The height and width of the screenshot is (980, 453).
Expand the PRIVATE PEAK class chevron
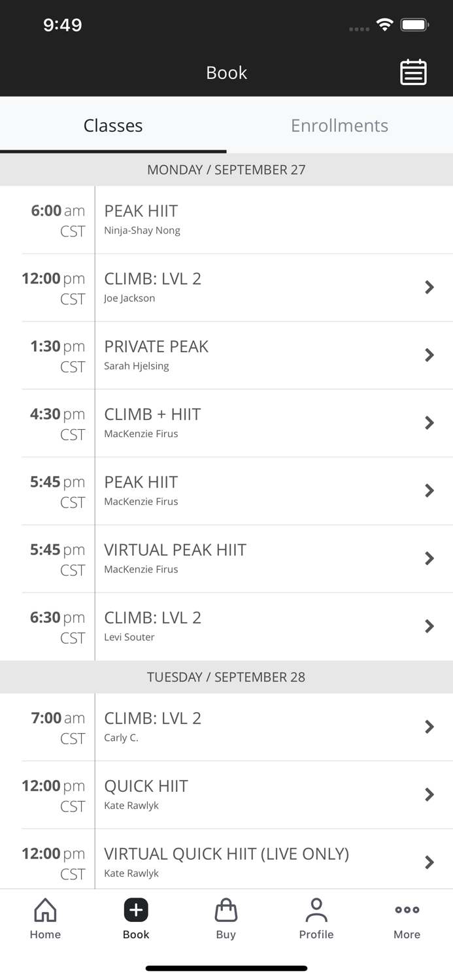pos(429,355)
